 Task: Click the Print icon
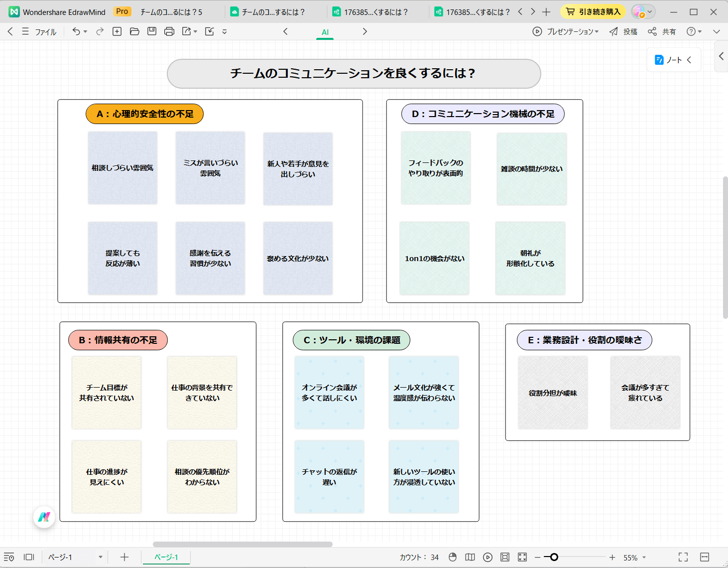click(x=169, y=31)
